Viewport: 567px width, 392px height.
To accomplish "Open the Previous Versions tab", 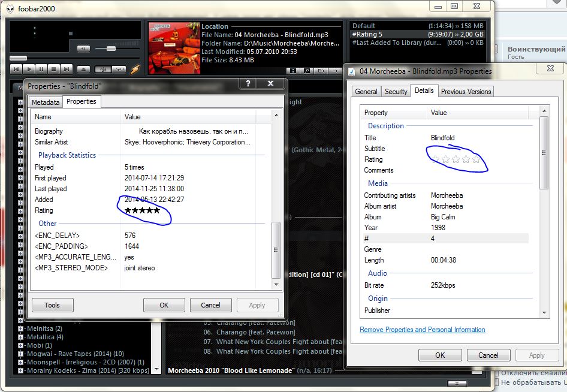I will 466,92.
